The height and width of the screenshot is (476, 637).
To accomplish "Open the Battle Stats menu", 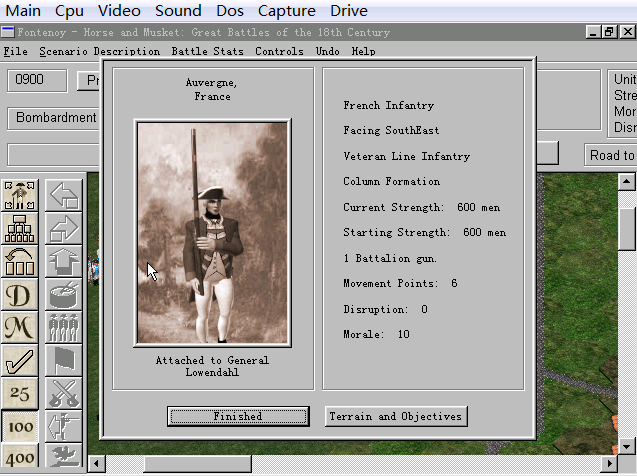I will coord(207,51).
